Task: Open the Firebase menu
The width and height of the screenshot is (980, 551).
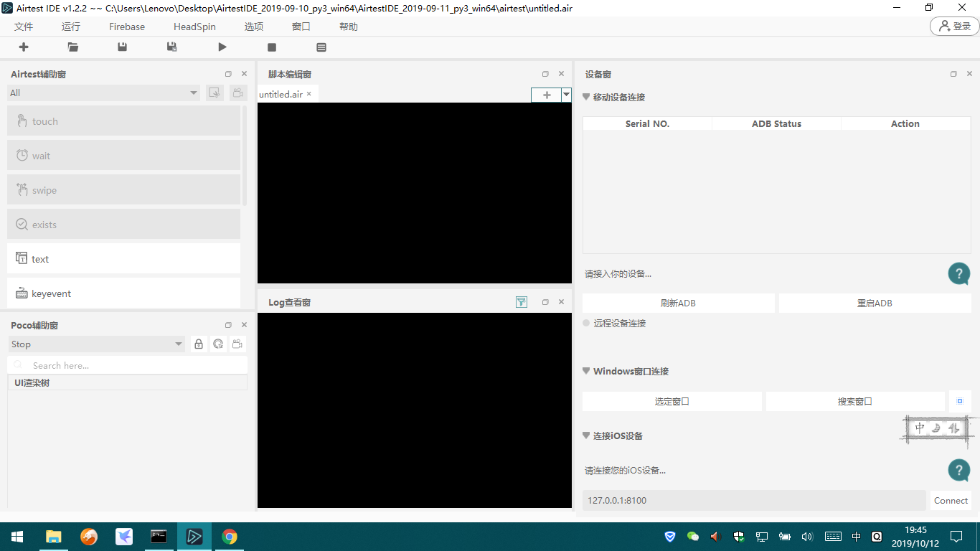Action: click(x=127, y=27)
